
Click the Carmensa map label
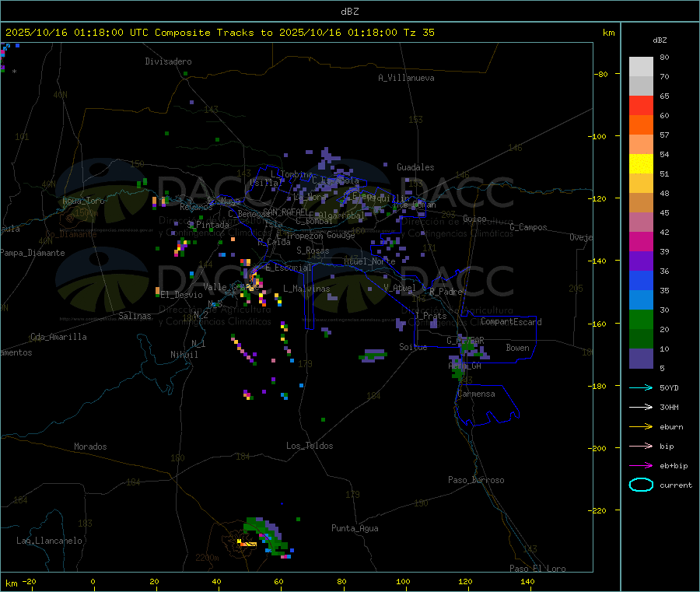476,394
